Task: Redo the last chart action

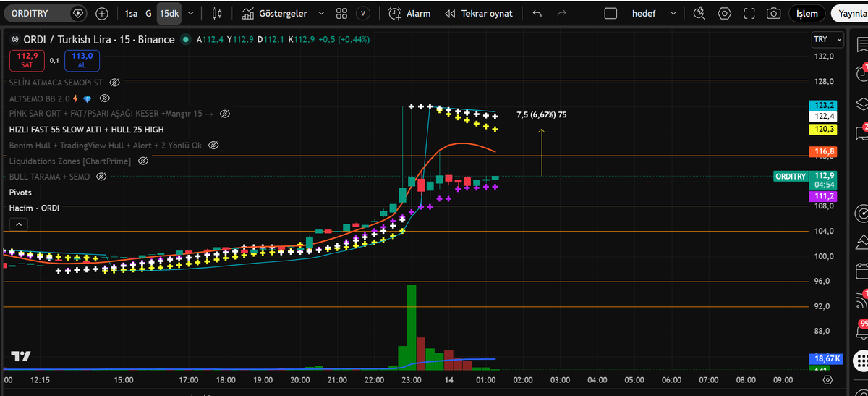Action: (561, 13)
